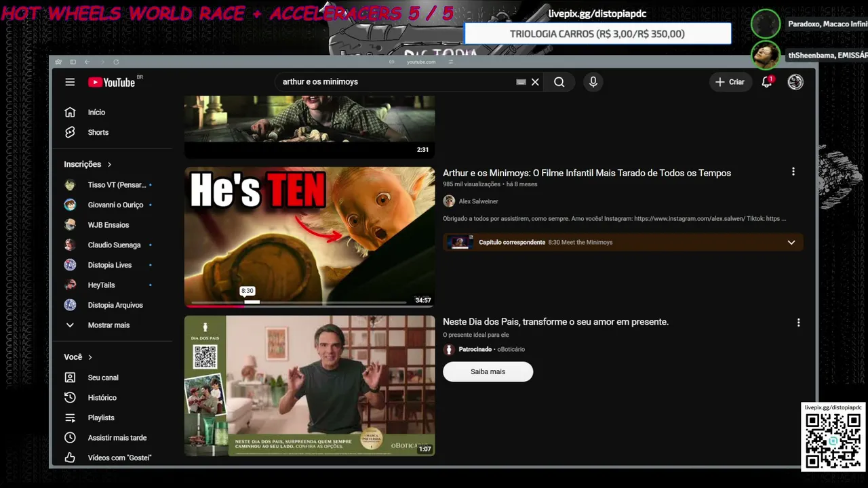Open more options for the sponsored ad
This screenshot has width=868, height=488.
point(798,323)
